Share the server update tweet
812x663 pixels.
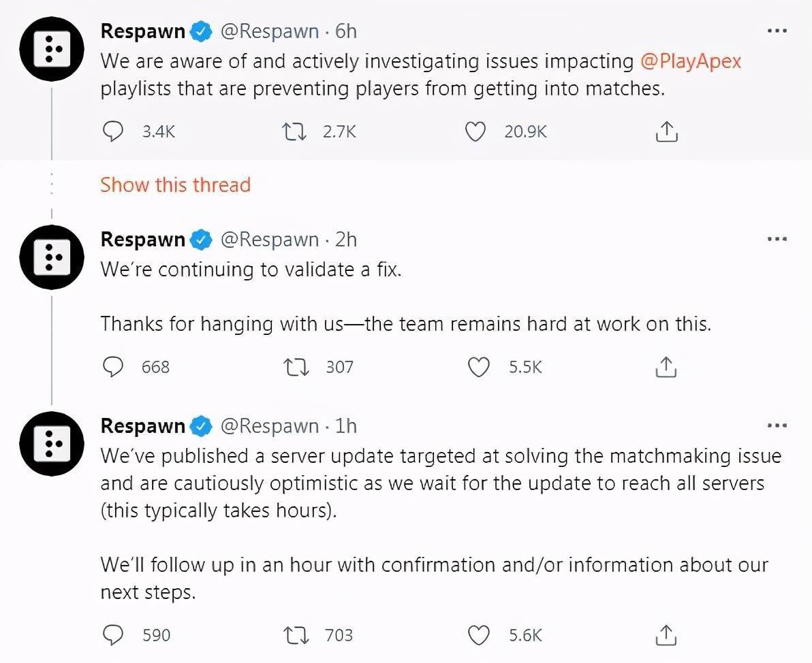coord(666,635)
